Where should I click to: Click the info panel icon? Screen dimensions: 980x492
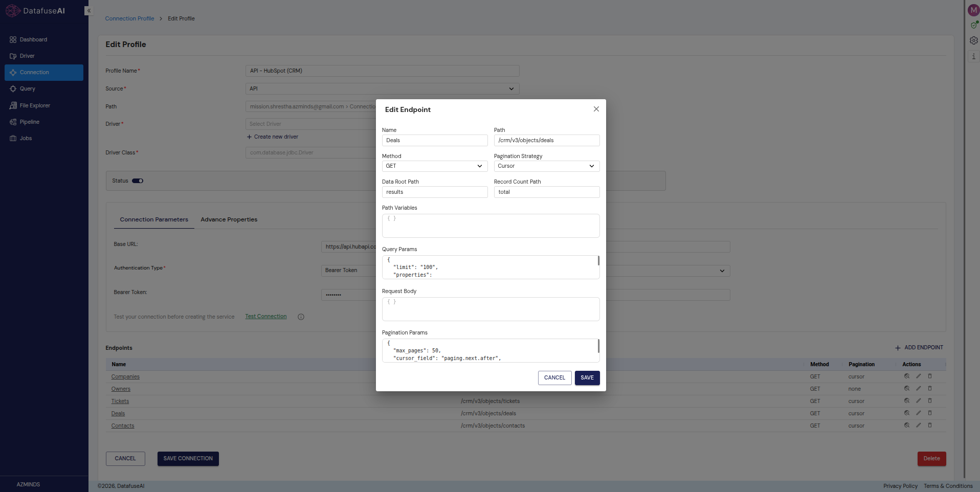point(974,57)
